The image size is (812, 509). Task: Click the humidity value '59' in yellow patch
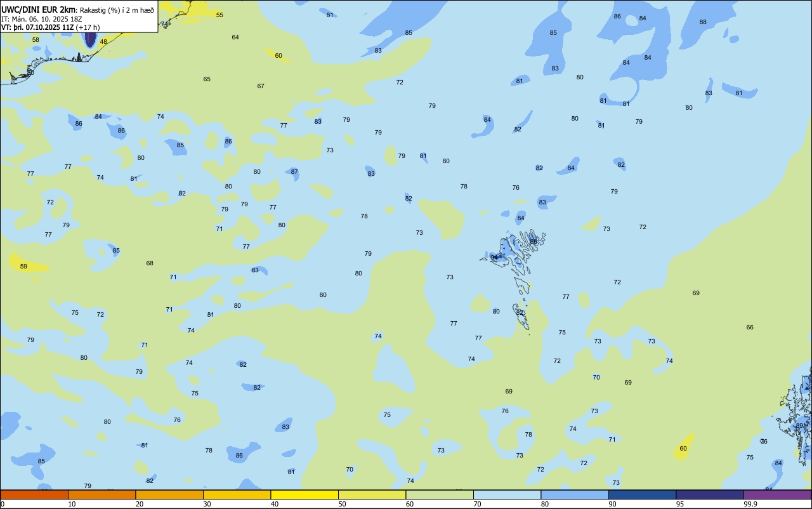pos(23,267)
